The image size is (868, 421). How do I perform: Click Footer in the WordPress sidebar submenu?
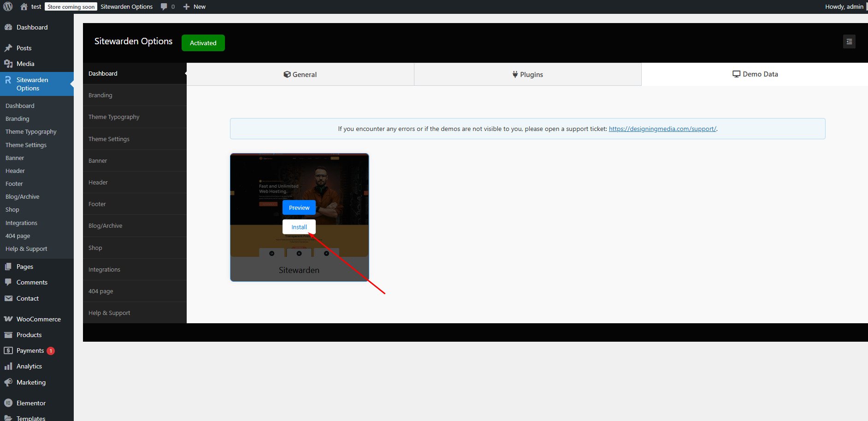(14, 184)
